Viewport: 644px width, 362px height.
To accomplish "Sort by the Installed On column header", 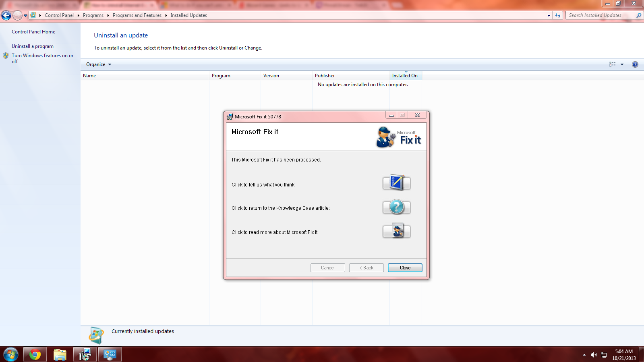I will [x=406, y=76].
